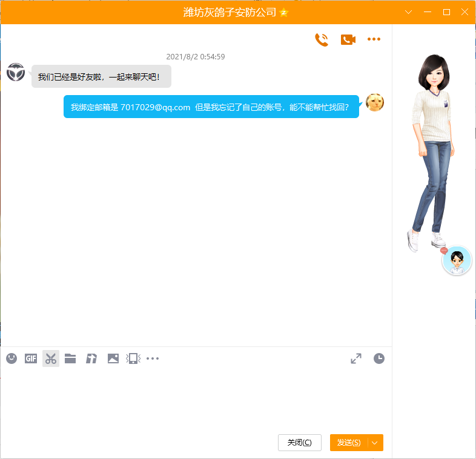This screenshot has width=476, height=459.
Task: Open more options beside video call
Action: (374, 39)
